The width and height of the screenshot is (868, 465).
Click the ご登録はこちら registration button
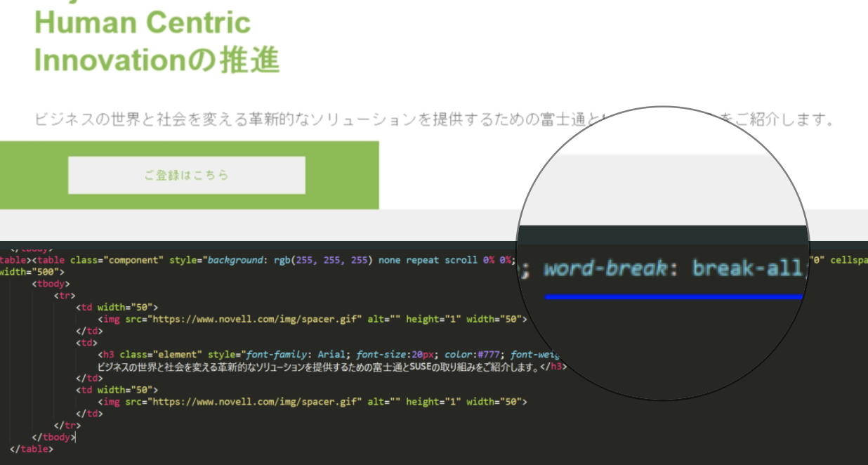tap(186, 175)
